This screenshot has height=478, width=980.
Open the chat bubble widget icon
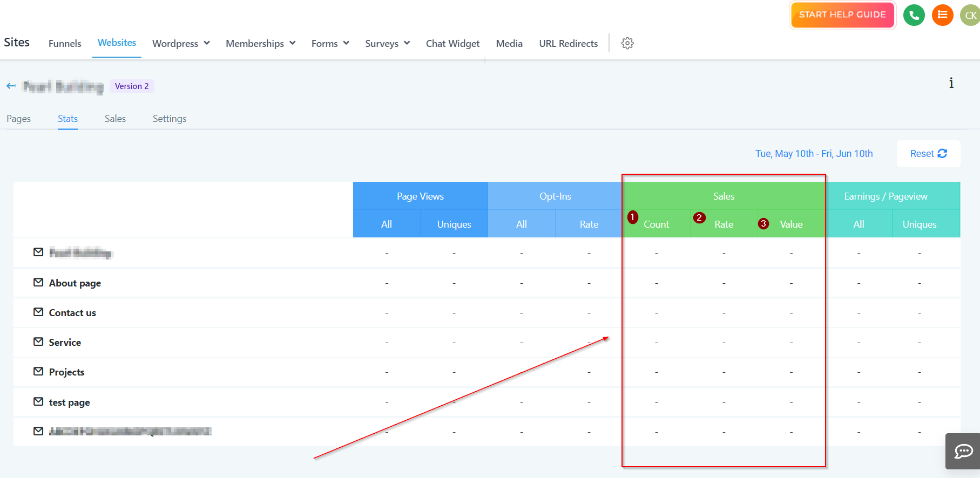point(963,451)
